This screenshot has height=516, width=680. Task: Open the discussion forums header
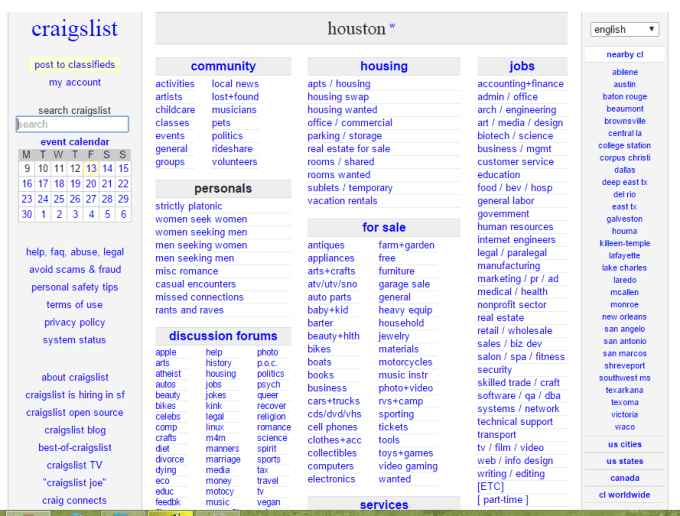[223, 336]
